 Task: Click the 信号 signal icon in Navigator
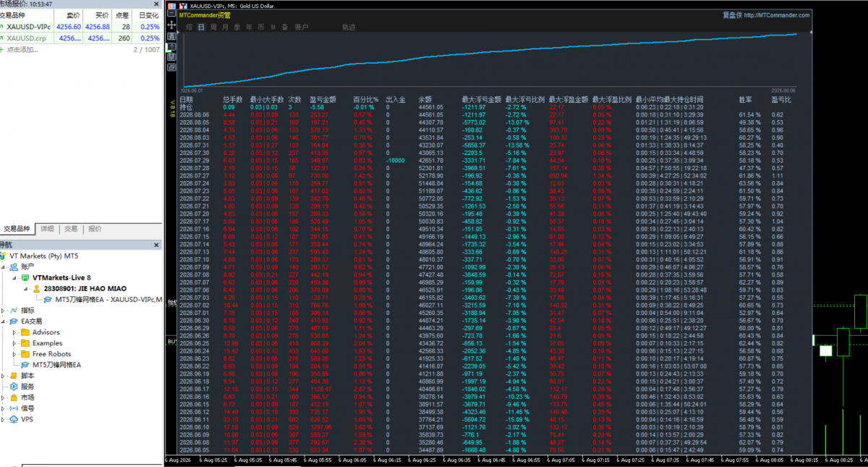point(14,408)
